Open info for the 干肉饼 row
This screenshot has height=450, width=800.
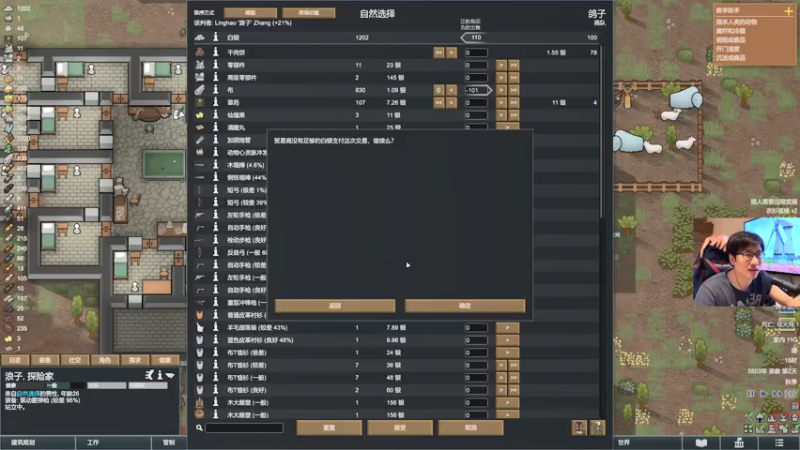coord(215,52)
